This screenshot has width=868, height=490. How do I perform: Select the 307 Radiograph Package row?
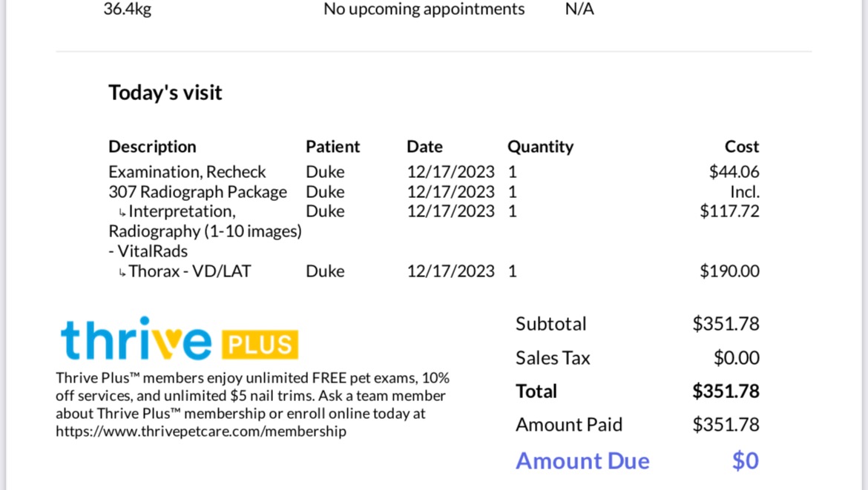[x=433, y=191]
